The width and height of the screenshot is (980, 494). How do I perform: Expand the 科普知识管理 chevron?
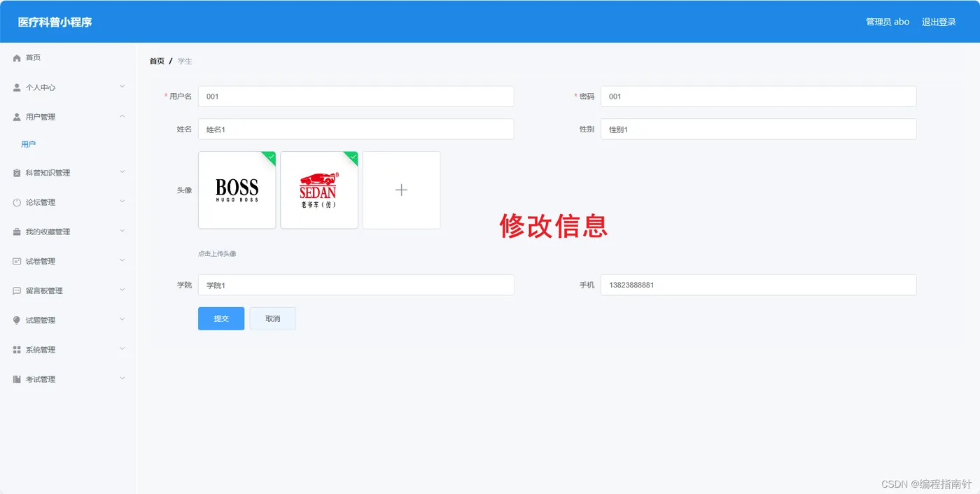pyautogui.click(x=122, y=172)
